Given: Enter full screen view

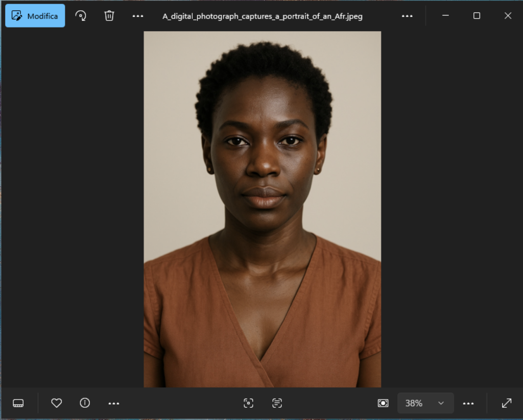Looking at the screenshot, I should 507,403.
